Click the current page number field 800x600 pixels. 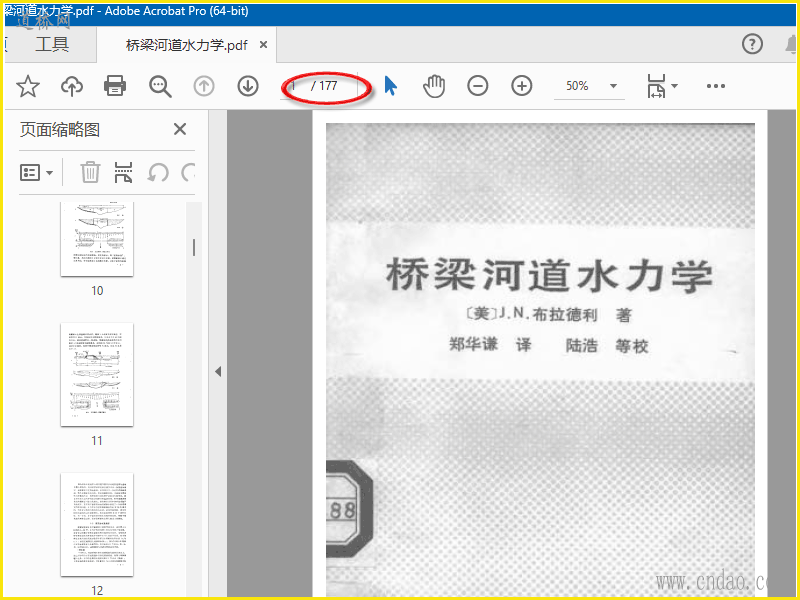(x=294, y=86)
